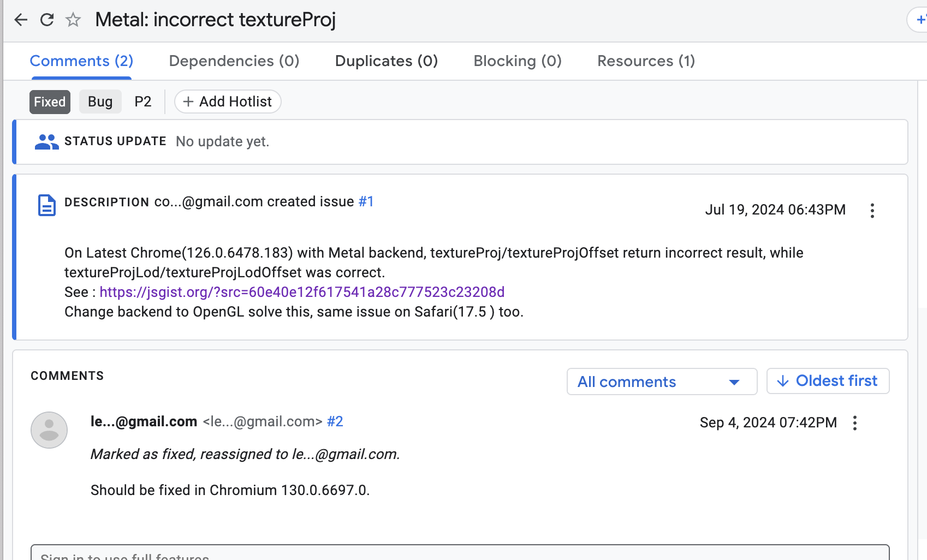Toggle the Oldest first sort order
This screenshot has width=927, height=560.
click(x=828, y=381)
